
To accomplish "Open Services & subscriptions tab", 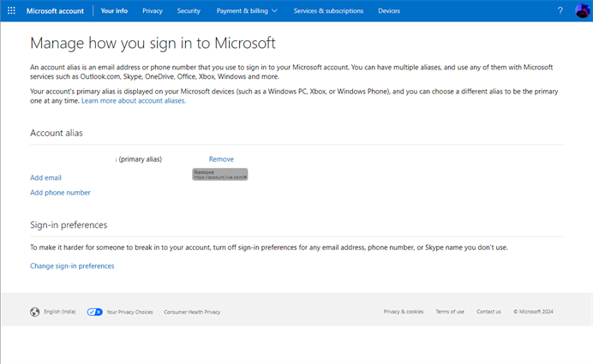I will 328,11.
